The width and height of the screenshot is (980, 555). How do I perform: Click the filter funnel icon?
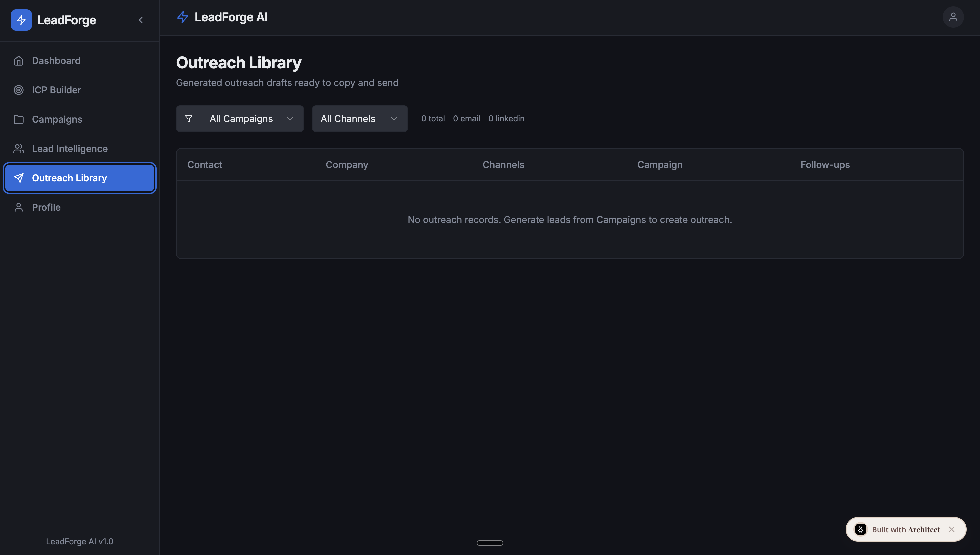tap(188, 119)
